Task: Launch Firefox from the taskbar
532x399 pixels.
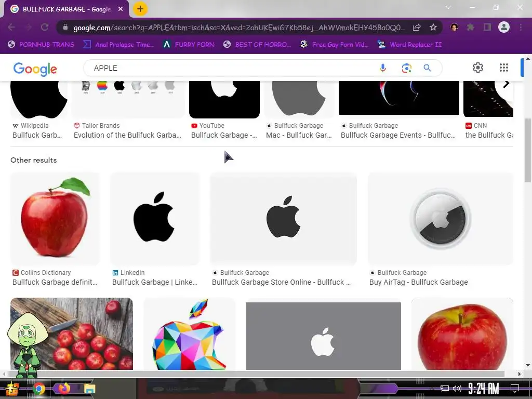Action: tap(64, 388)
